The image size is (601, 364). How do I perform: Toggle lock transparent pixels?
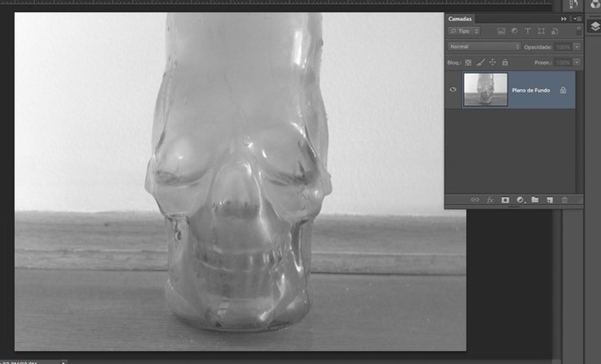pyautogui.click(x=468, y=62)
